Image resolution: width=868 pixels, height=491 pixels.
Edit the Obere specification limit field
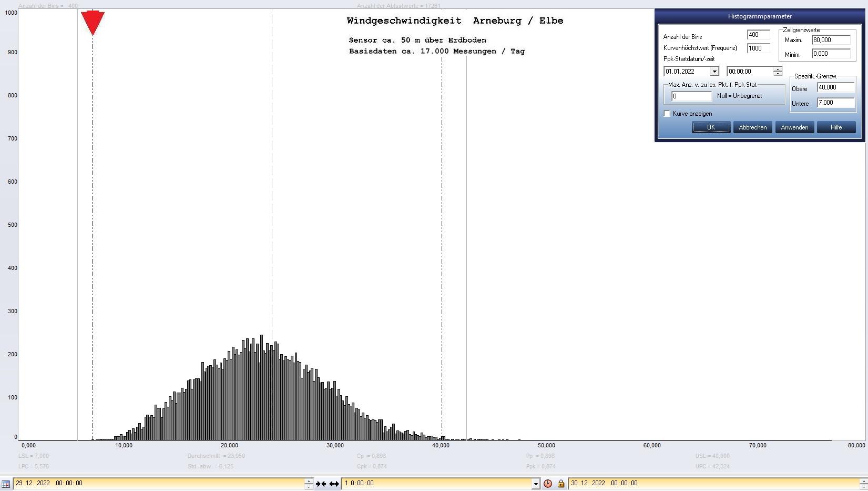point(835,87)
